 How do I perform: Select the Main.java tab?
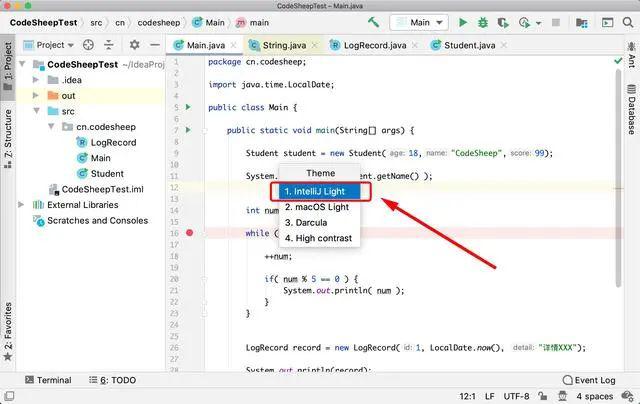[205, 45]
